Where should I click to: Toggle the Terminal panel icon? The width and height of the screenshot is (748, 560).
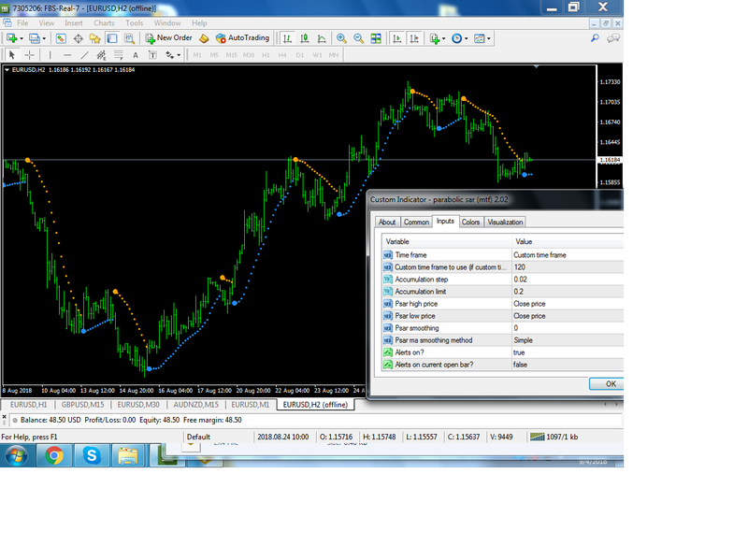112,38
